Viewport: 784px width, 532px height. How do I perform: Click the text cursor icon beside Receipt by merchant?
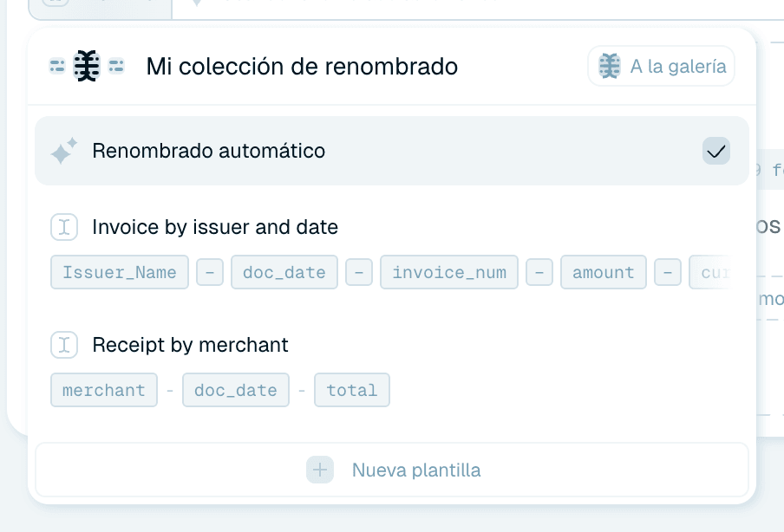[64, 345]
